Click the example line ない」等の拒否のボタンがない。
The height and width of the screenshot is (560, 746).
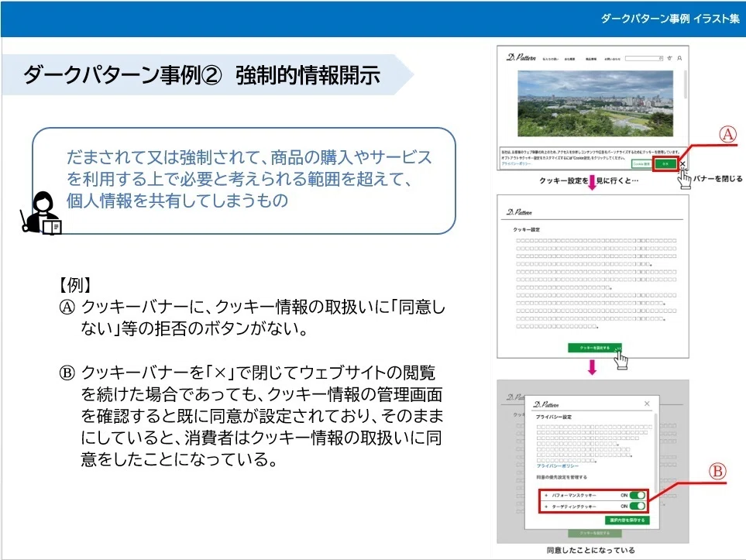coord(195,328)
